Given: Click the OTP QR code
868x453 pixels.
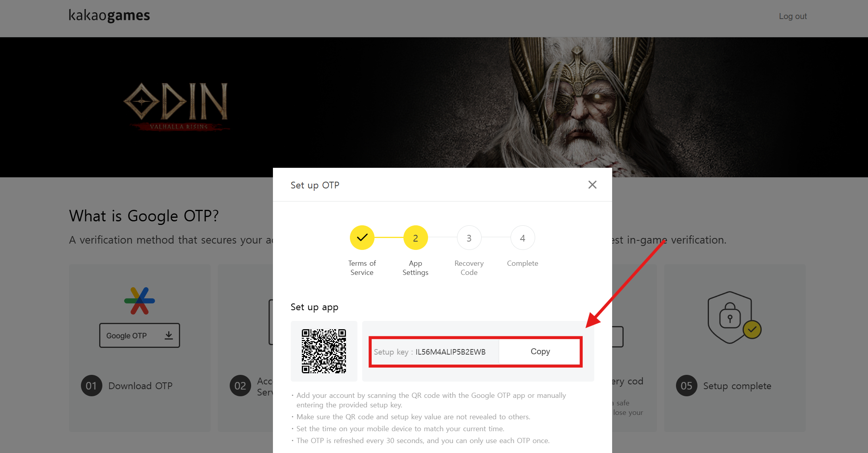Looking at the screenshot, I should click(x=324, y=351).
